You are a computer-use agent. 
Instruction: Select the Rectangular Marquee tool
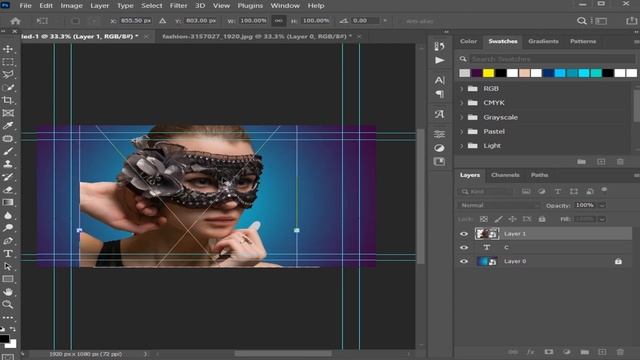[x=8, y=62]
